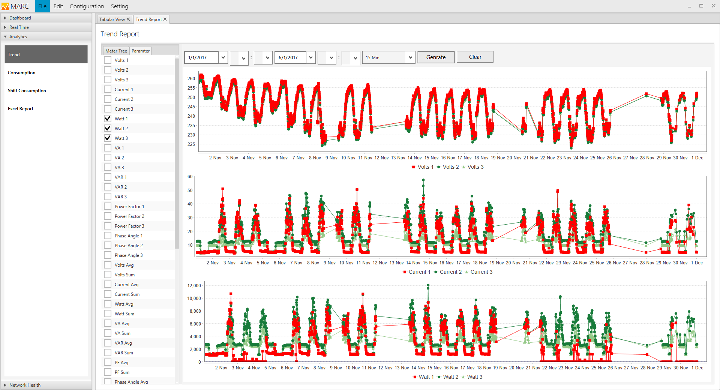
Task: Click the Generate button
Action: pyautogui.click(x=436, y=57)
